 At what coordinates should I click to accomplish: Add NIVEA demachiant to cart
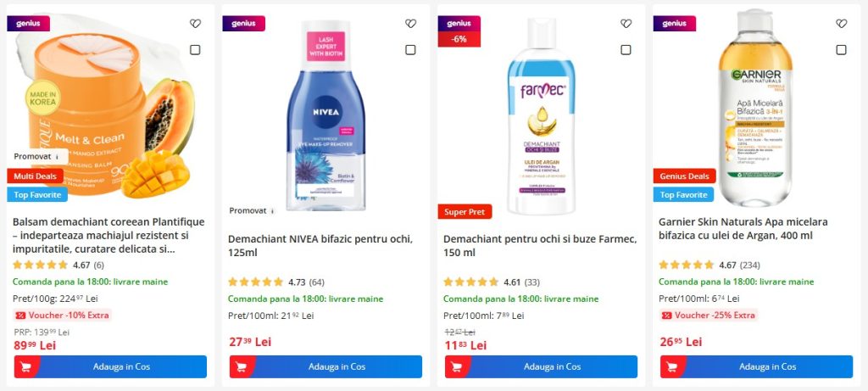pyautogui.click(x=325, y=366)
